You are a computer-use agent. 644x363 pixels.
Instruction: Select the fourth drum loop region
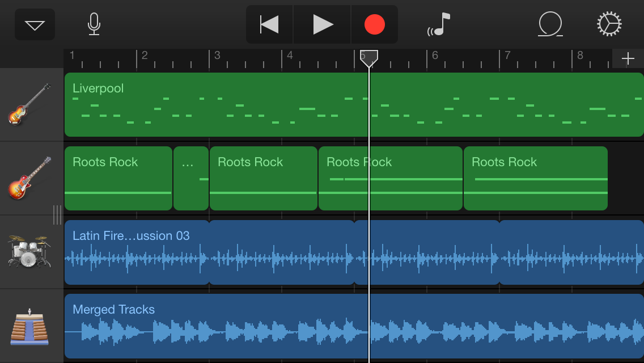(x=571, y=252)
